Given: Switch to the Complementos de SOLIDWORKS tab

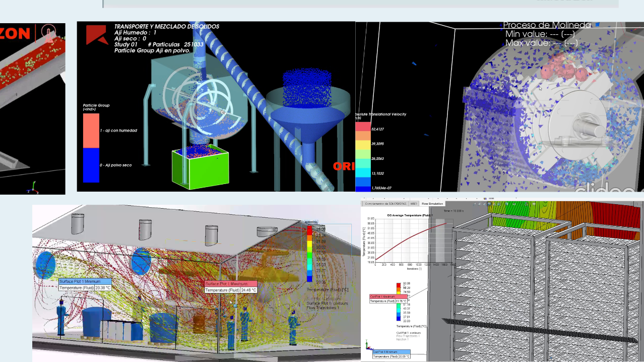Looking at the screenshot, I should pos(385,204).
